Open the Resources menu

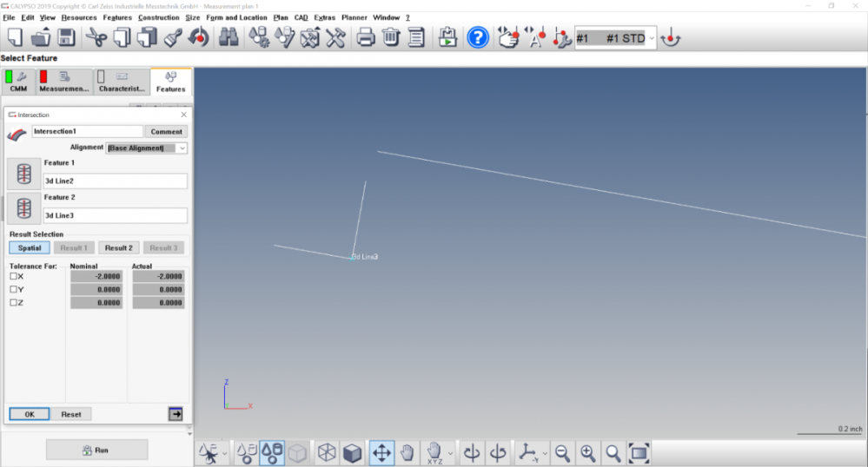[x=78, y=17]
